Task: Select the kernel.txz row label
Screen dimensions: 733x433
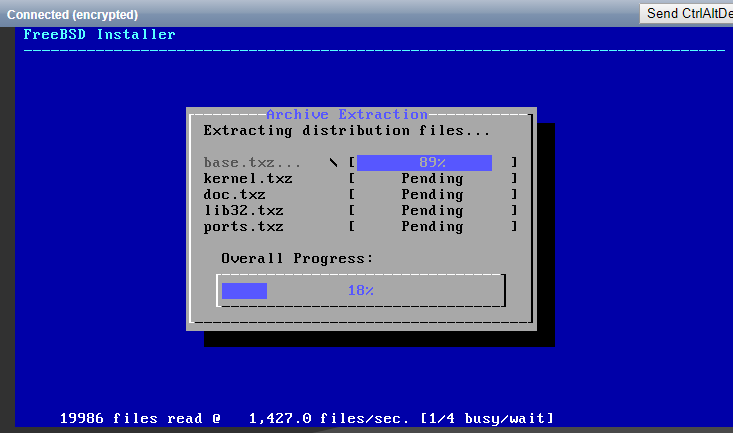Action: tap(248, 178)
